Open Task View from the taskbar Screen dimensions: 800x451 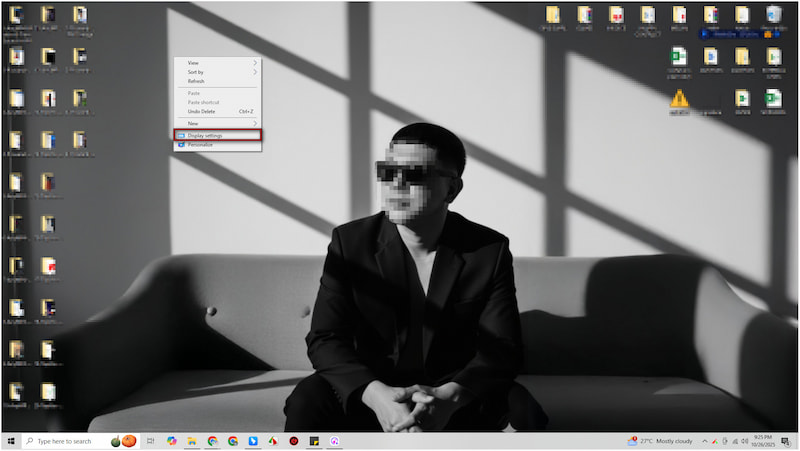click(x=150, y=441)
